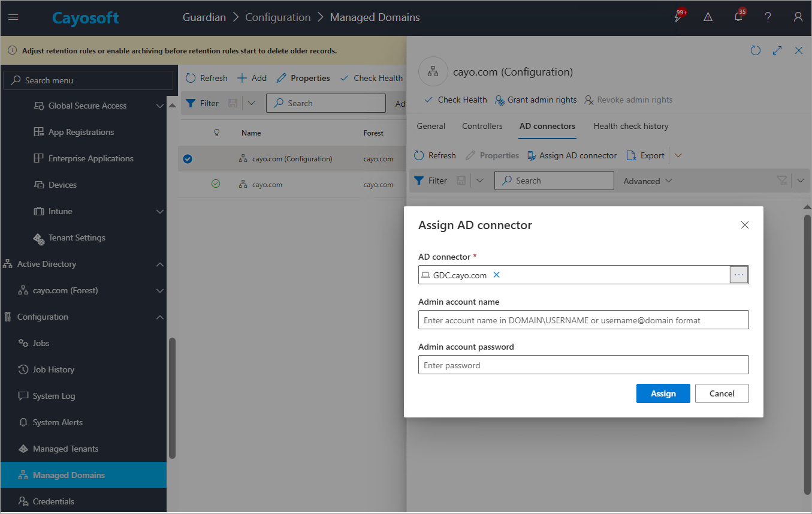Viewport: 812px width, 514px height.
Task: Click Add in the Managed Domains toolbar
Action: pos(252,78)
